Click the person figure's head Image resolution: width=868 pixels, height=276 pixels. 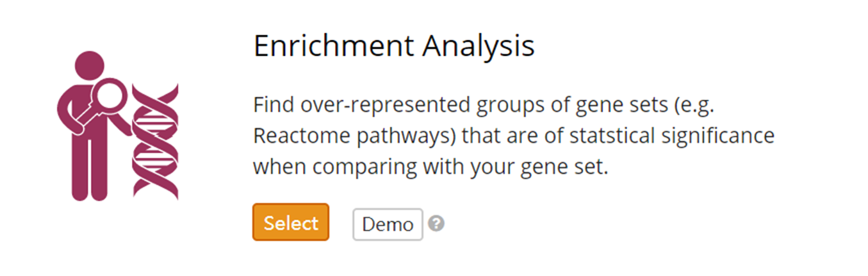point(89,67)
